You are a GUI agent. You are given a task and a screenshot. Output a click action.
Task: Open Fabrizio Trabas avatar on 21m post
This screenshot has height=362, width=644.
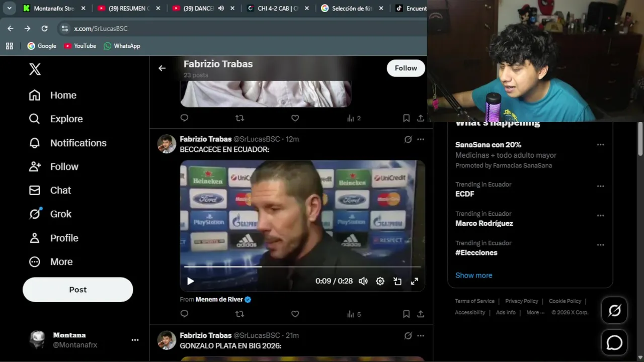coord(167,340)
